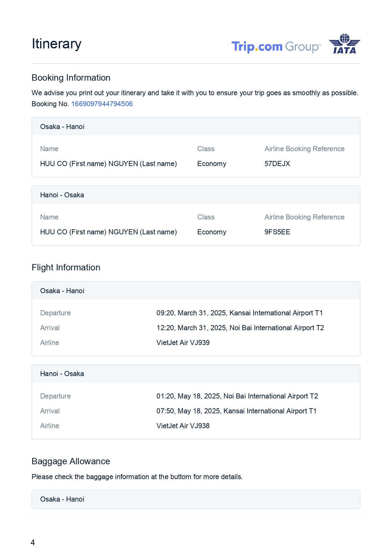392x555 pixels.
Task: Select airline booking reference 57DEJX
Action: [277, 164]
